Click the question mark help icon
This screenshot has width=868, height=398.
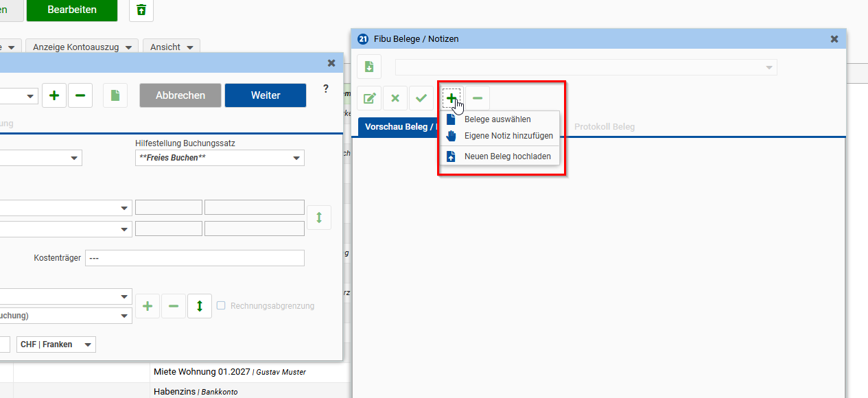coord(326,89)
